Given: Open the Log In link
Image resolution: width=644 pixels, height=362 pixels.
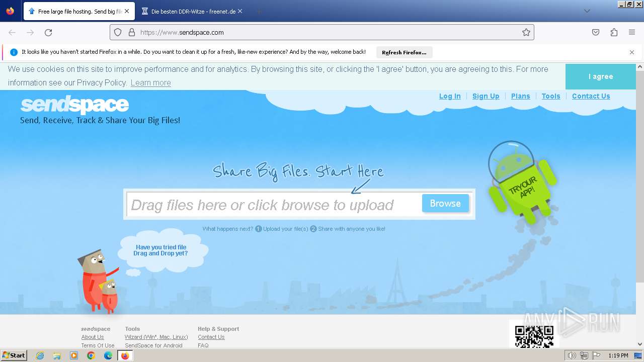Looking at the screenshot, I should pos(450,96).
